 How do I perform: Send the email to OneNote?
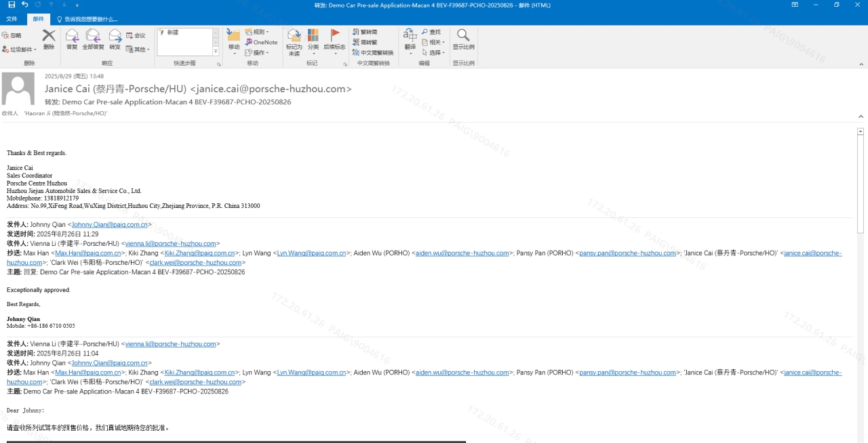261,42
